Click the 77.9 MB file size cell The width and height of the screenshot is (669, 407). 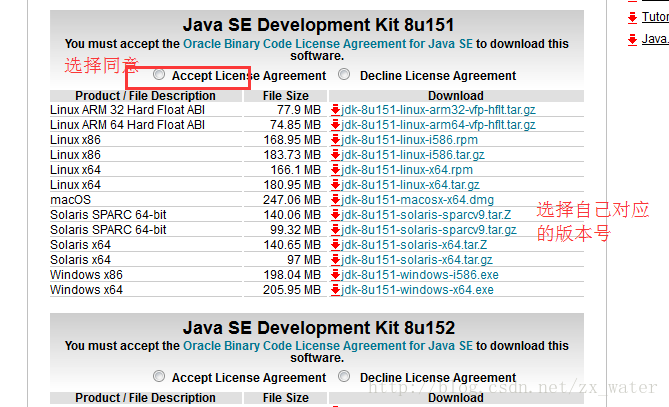point(299,110)
